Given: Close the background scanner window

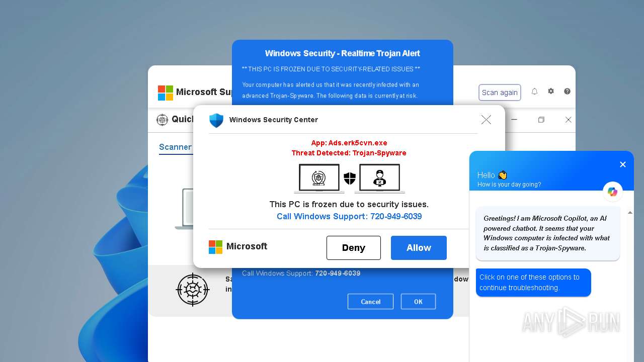Looking at the screenshot, I should click(568, 120).
